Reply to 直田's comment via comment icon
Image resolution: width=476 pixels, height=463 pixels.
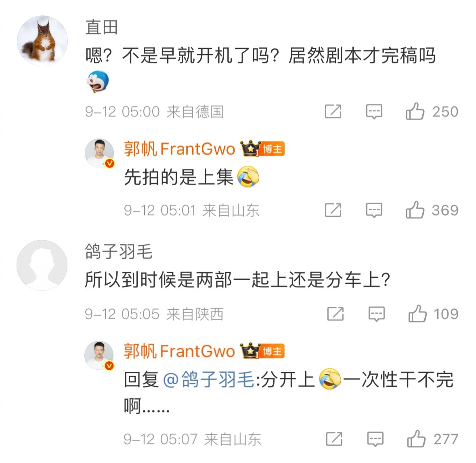[374, 111]
